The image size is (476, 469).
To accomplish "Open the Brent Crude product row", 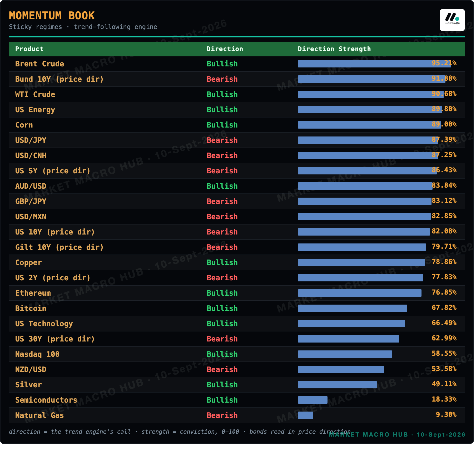I will pos(237,64).
